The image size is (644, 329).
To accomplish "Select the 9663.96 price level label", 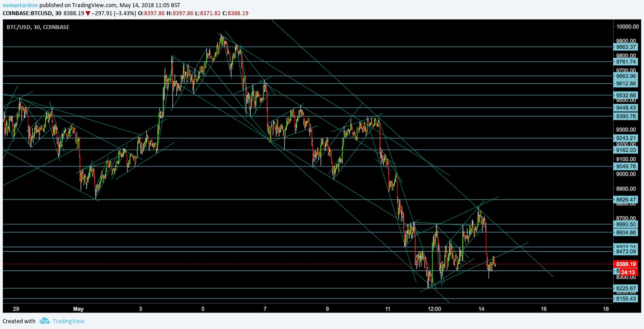I will coord(626,76).
